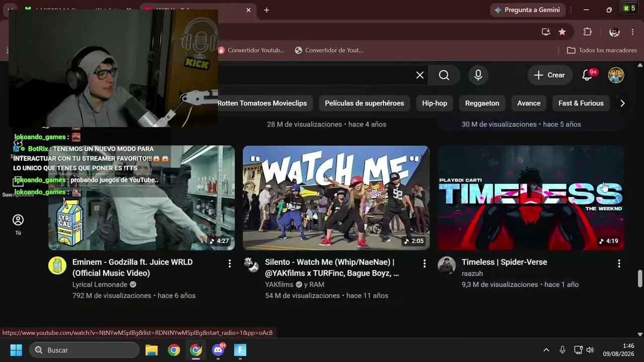Viewport: 644px width, 362px height.
Task: Open the blue F app in taskbar
Action: [240, 350]
